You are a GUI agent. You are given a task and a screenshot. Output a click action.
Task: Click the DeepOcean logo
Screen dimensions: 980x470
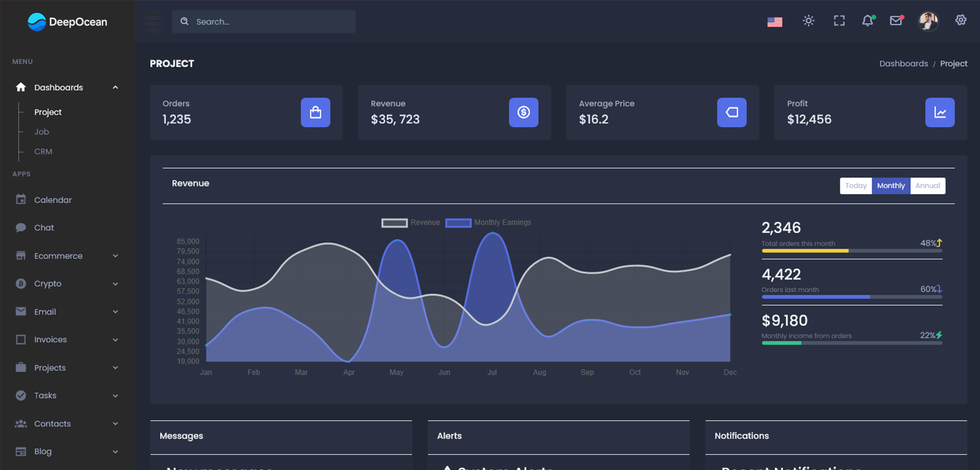pyautogui.click(x=67, y=21)
